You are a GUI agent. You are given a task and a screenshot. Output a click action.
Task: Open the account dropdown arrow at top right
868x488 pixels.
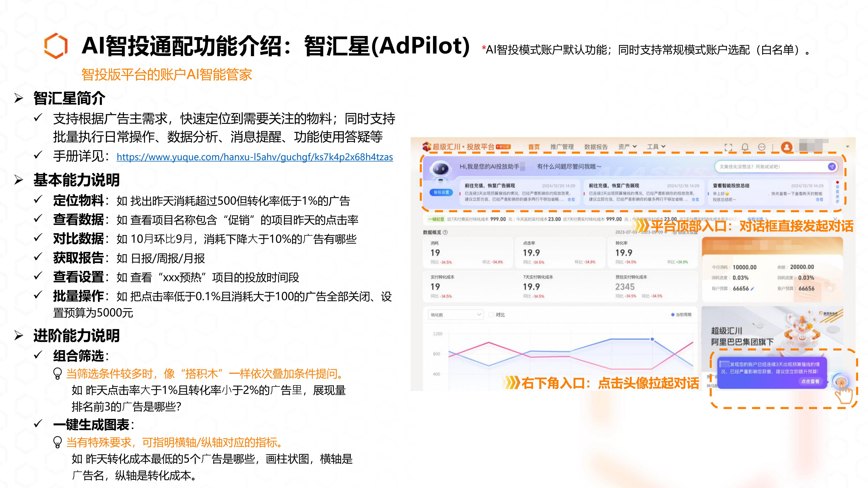point(847,147)
